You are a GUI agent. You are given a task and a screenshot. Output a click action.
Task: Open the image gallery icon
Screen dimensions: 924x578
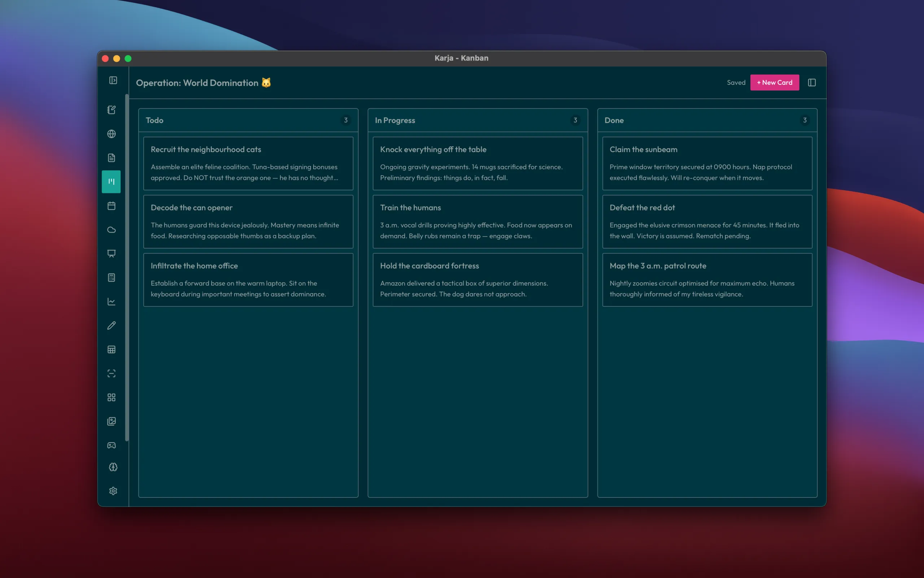(112, 421)
